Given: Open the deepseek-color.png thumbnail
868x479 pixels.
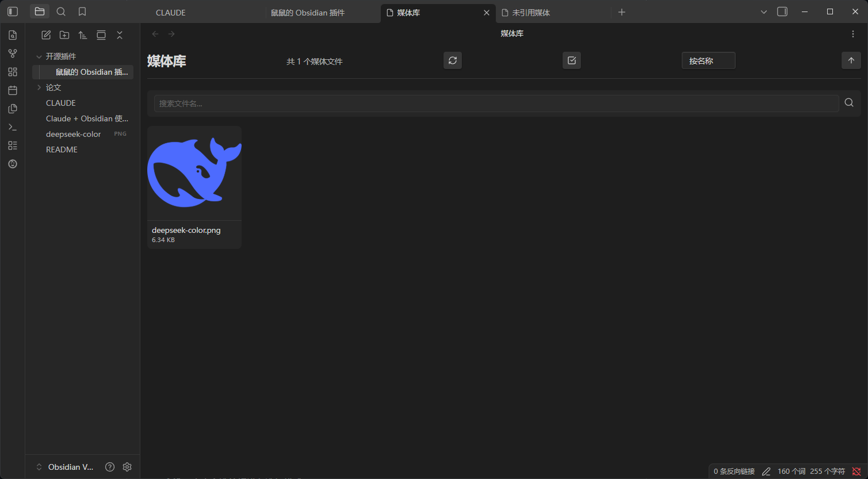Looking at the screenshot, I should [x=194, y=173].
